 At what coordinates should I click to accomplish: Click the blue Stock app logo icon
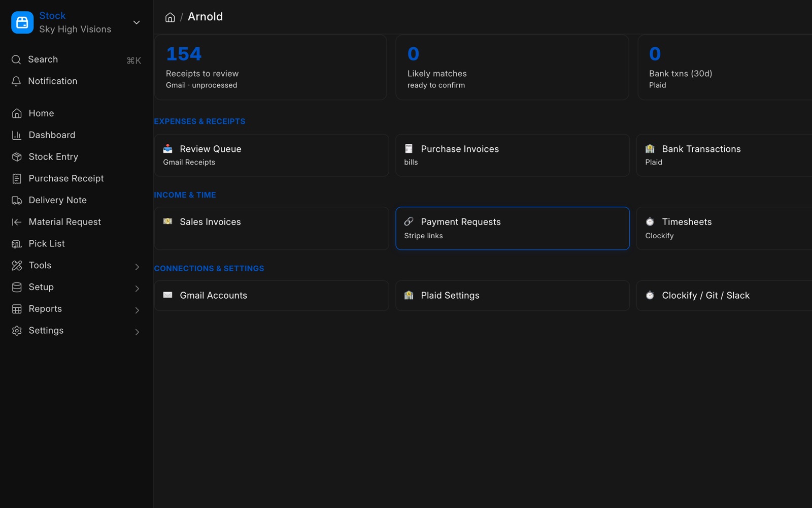tap(22, 22)
